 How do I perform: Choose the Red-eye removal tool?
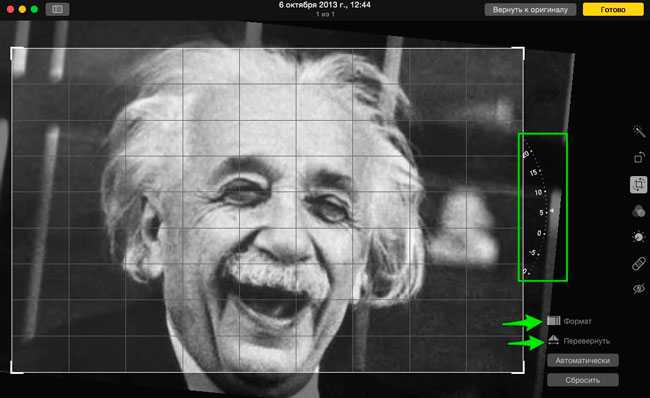[639, 288]
